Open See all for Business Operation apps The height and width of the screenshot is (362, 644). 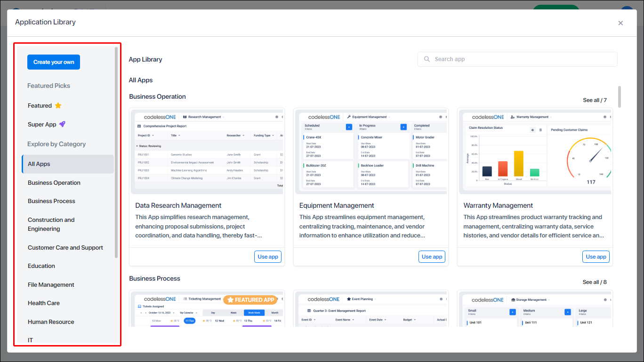click(595, 100)
